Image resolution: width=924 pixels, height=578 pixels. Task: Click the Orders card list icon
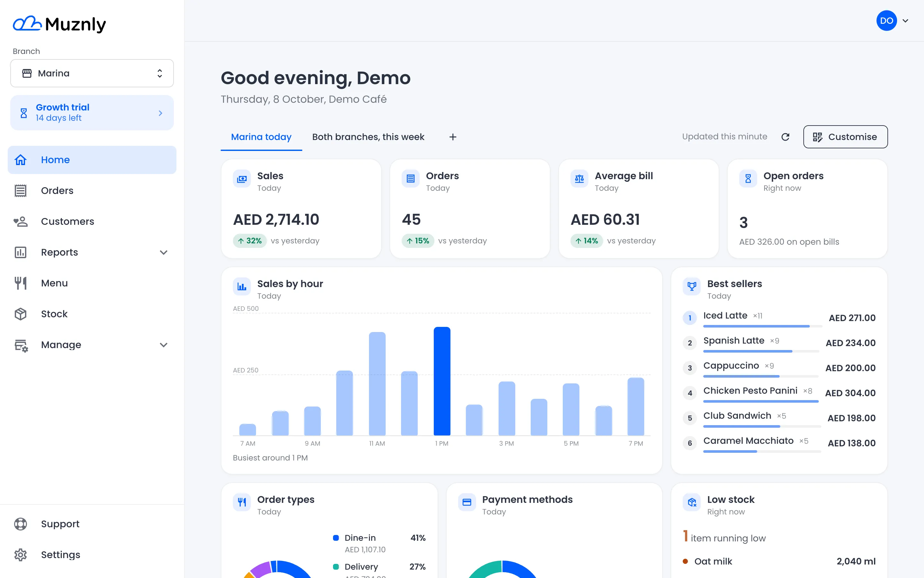click(x=410, y=179)
